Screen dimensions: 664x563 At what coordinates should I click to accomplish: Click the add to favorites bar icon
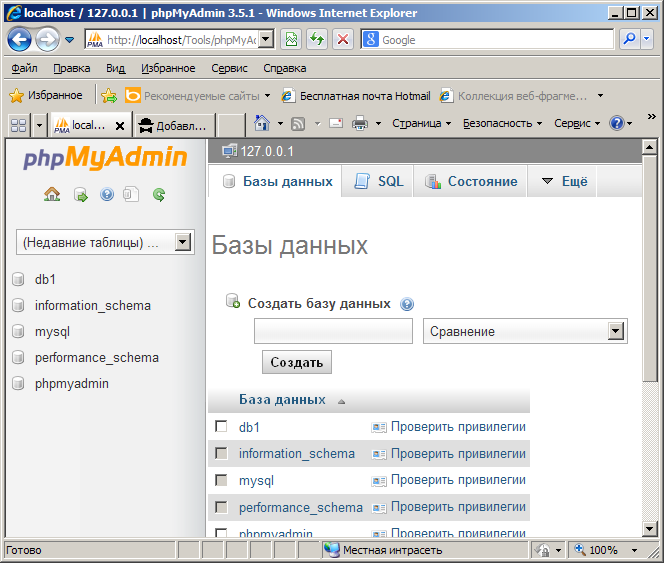point(109,96)
